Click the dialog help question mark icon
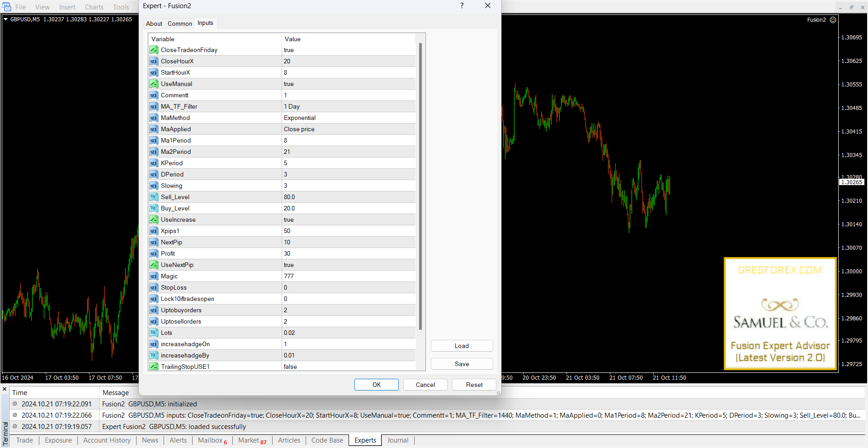Screen dimensions: 868x448 [x=462, y=6]
